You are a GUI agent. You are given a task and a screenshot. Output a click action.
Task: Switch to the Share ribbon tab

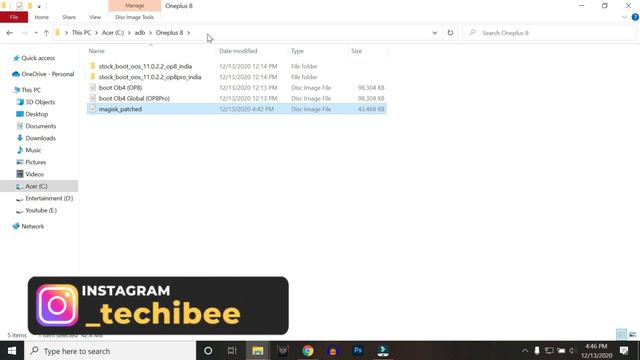click(69, 17)
